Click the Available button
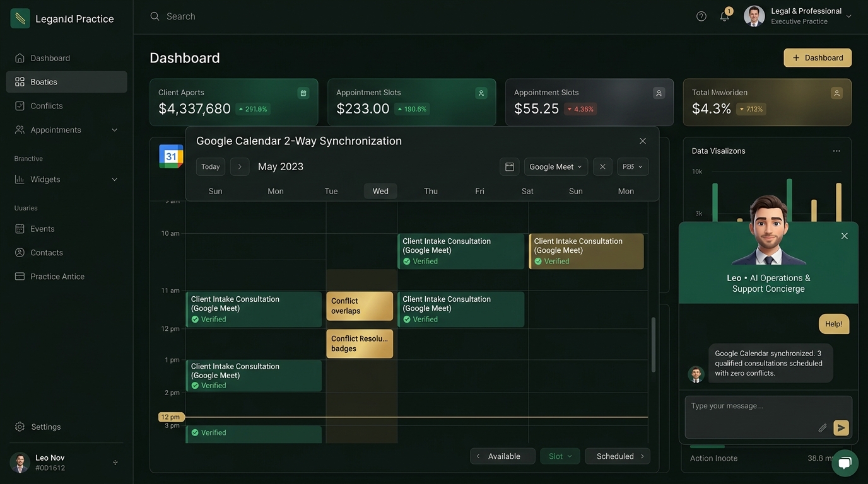 point(503,456)
